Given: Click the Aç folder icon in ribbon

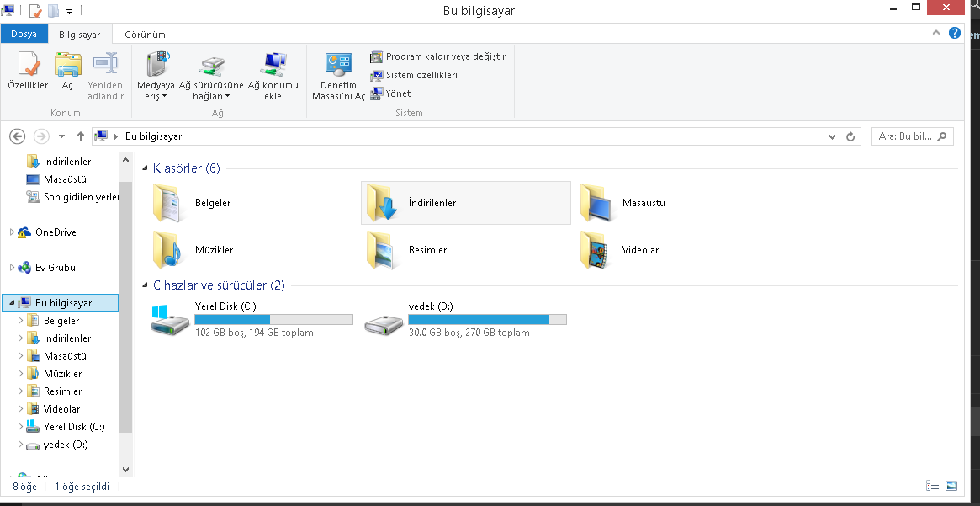Looking at the screenshot, I should point(67,64).
